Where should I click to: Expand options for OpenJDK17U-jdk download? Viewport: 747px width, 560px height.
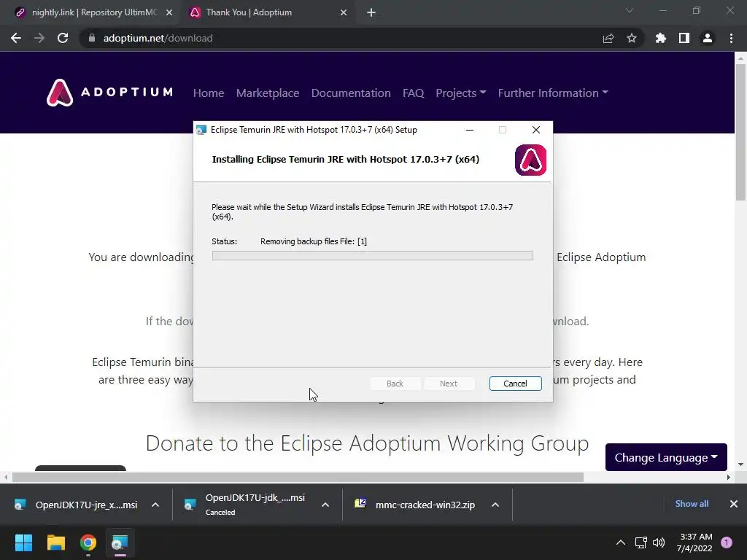(x=325, y=505)
